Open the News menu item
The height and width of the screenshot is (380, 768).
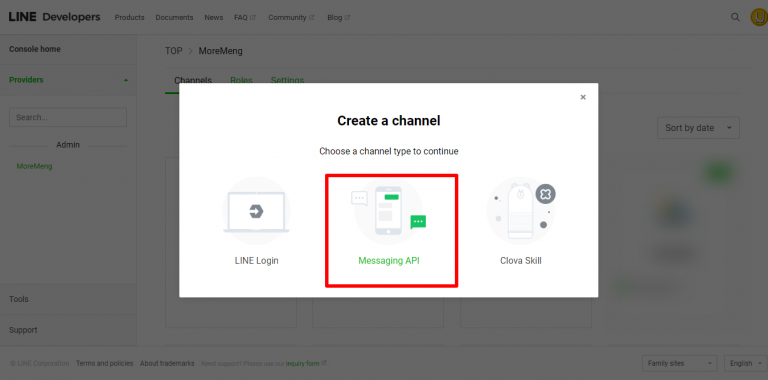[214, 17]
